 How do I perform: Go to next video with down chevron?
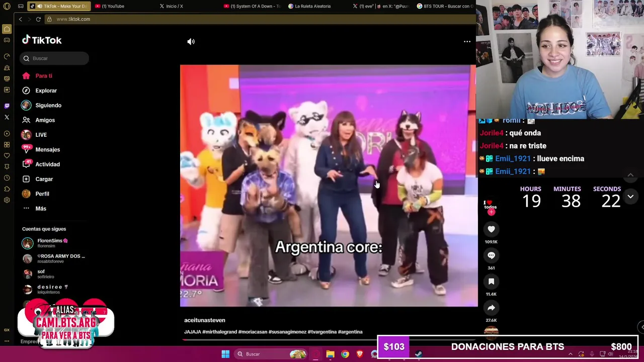coord(630,197)
